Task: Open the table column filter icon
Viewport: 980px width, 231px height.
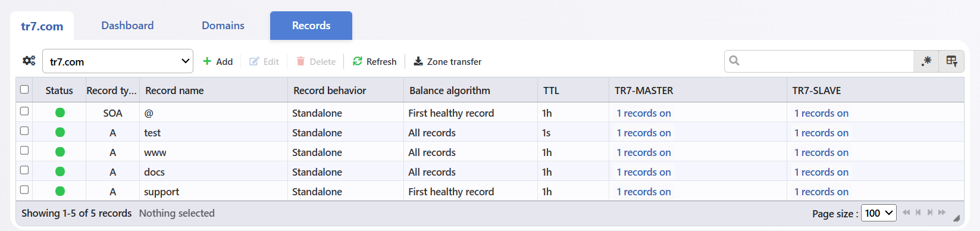Action: tap(951, 61)
